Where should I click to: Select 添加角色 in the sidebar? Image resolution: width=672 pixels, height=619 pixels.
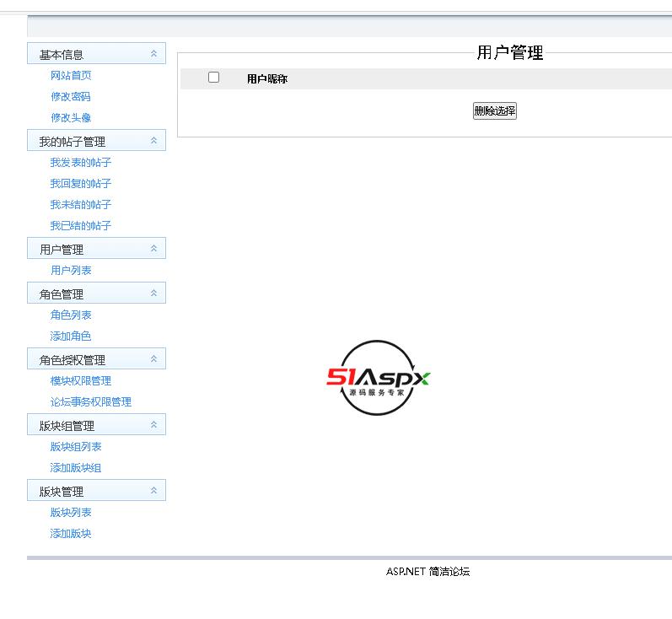[71, 336]
